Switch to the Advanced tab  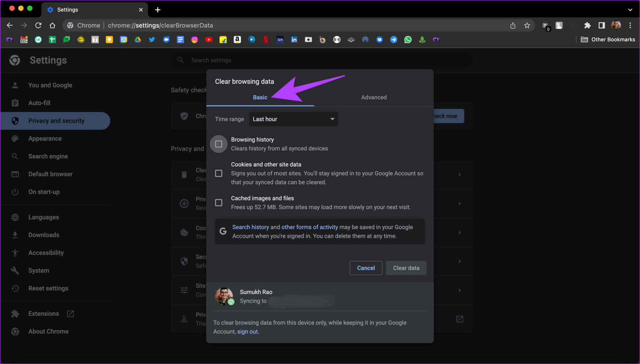click(374, 97)
